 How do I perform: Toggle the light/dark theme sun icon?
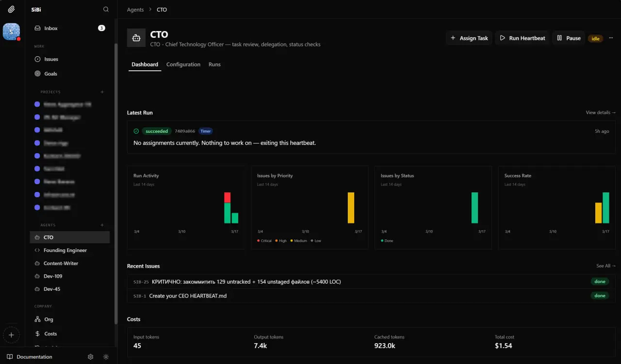pos(106,357)
